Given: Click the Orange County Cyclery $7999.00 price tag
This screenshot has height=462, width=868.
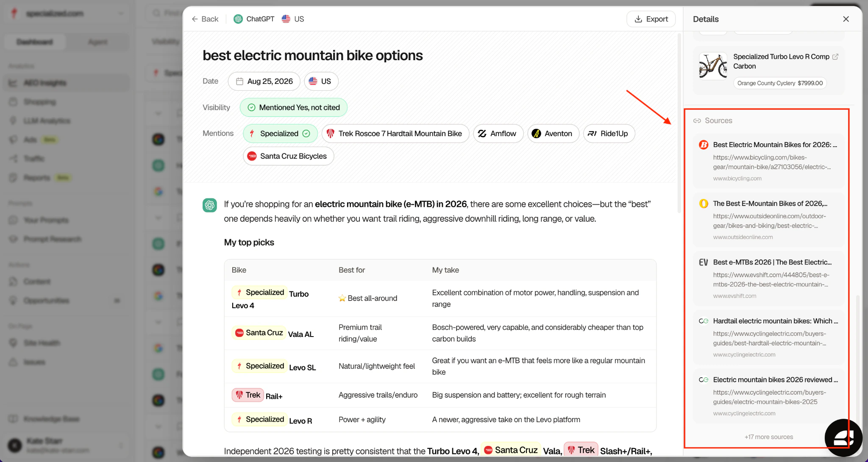Looking at the screenshot, I should [x=780, y=83].
